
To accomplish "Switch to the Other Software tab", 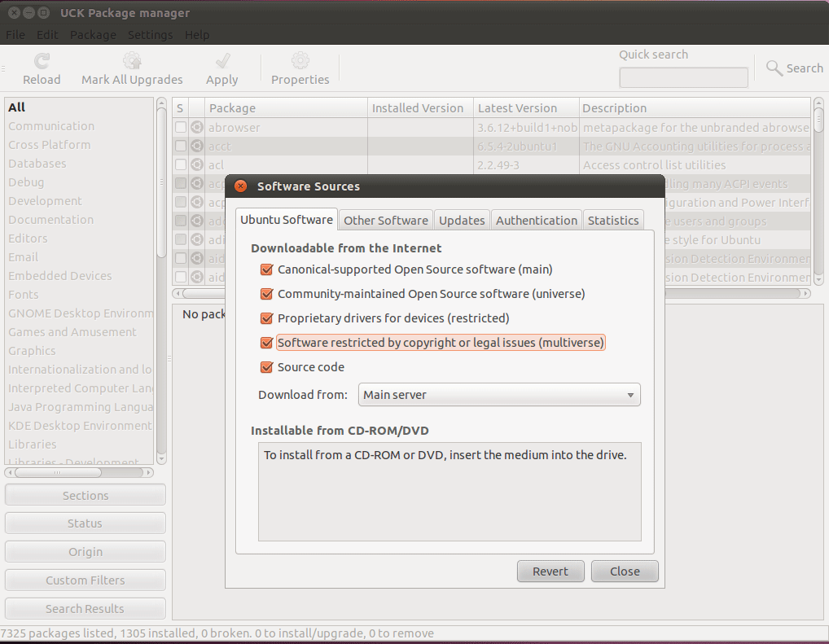I will [x=386, y=221].
